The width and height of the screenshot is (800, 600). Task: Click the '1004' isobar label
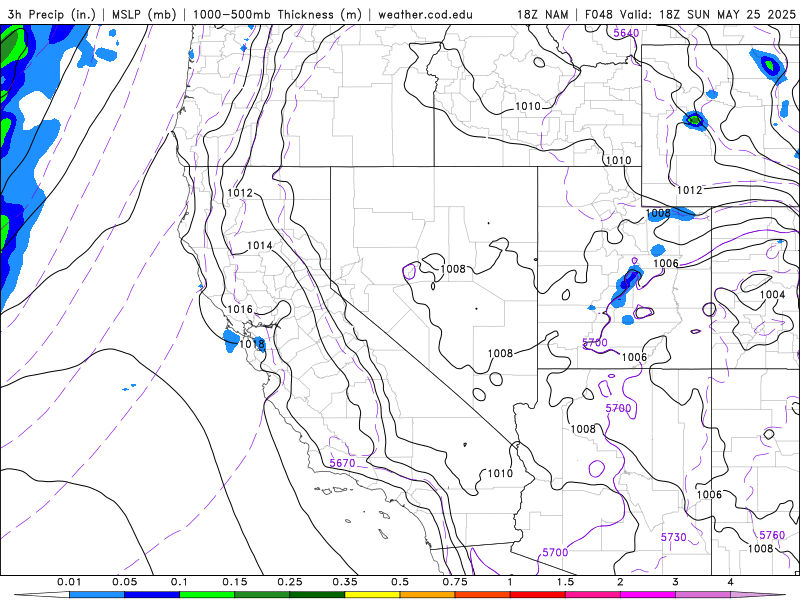coord(772,294)
